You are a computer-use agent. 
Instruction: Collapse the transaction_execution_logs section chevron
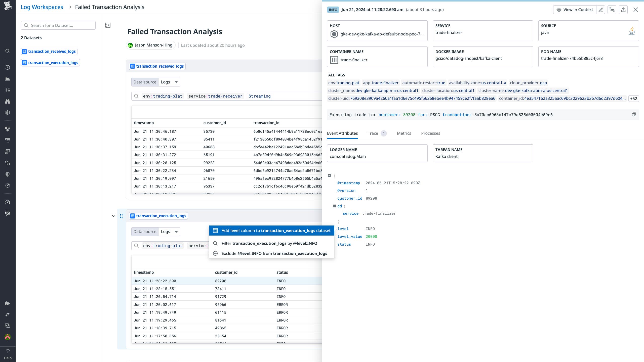[x=113, y=216]
